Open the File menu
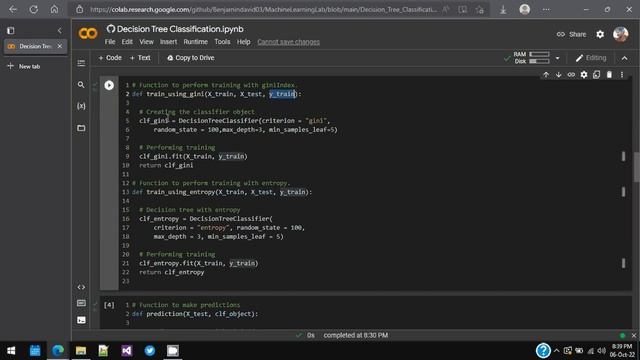This screenshot has height=360, width=640. point(110,42)
